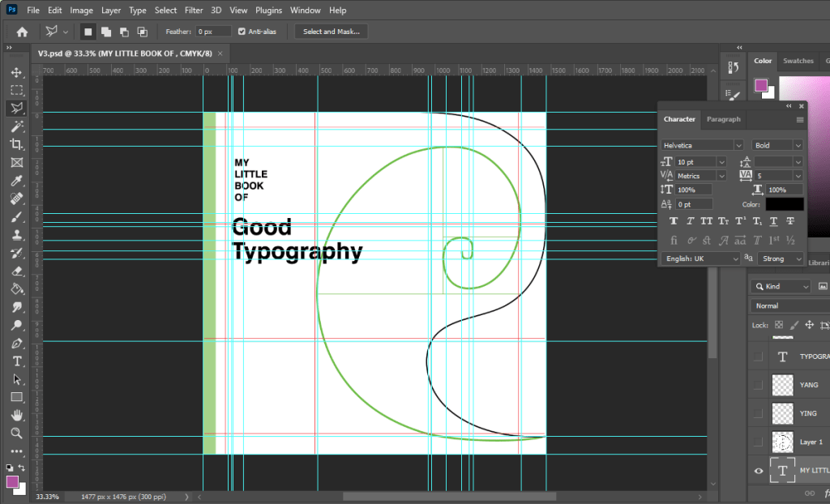830x504 pixels.
Task: Click the Feather input field
Action: (214, 32)
